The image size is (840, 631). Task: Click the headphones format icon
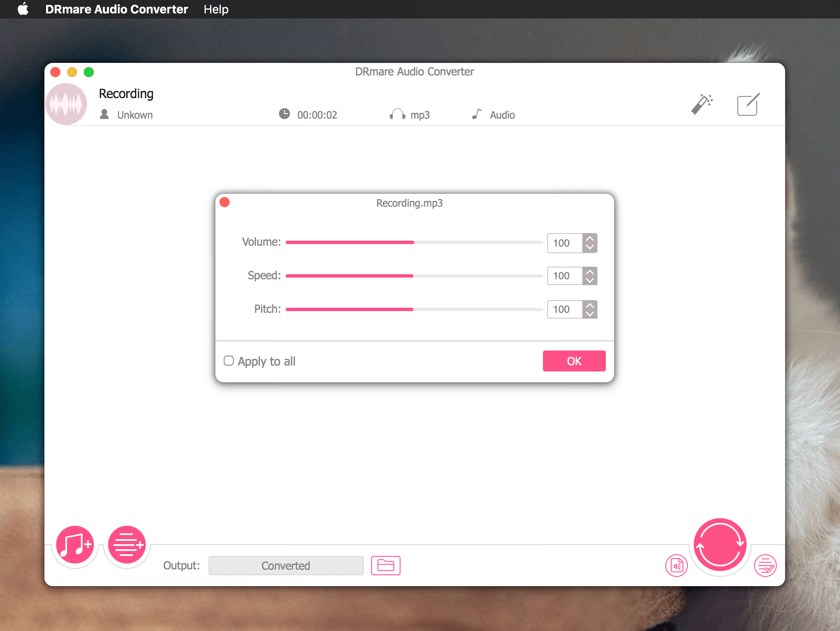point(397,114)
